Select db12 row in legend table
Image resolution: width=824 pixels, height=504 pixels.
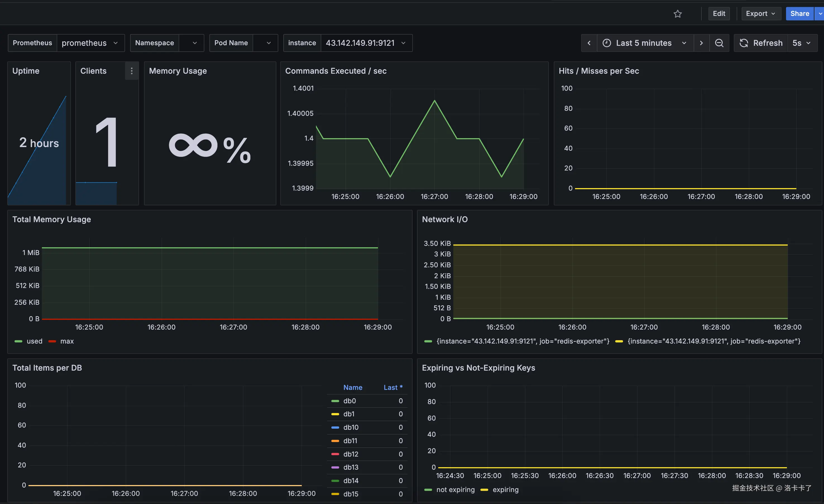click(x=351, y=454)
